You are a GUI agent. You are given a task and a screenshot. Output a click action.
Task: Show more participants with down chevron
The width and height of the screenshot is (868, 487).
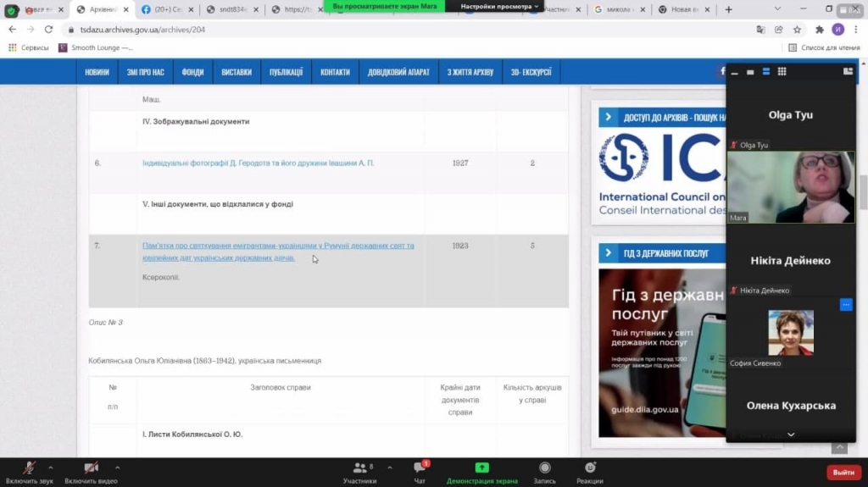[x=791, y=434]
